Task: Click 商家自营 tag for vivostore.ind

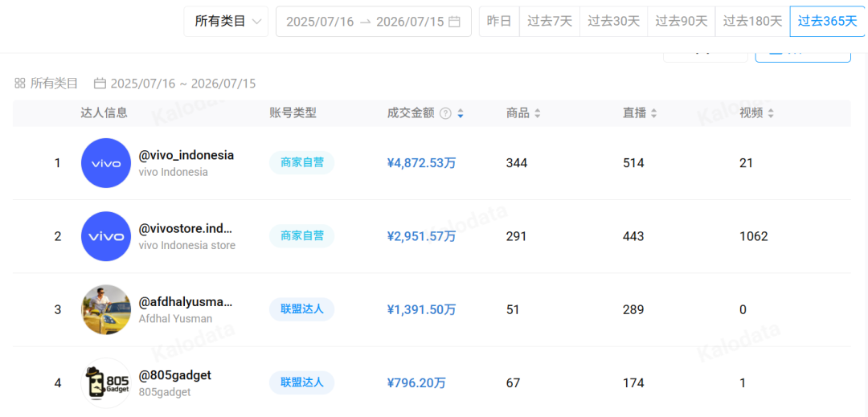Action: (x=301, y=236)
